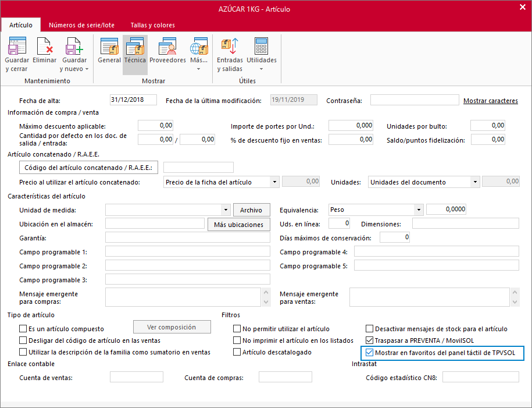
Task: Click Cuenta de compras field
Action: click(285, 377)
